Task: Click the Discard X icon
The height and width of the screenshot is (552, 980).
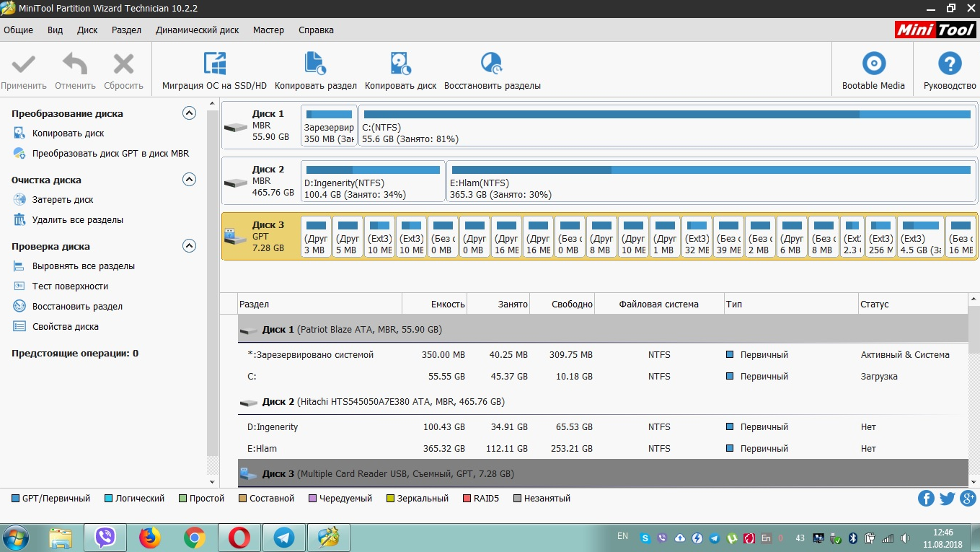Action: [124, 64]
